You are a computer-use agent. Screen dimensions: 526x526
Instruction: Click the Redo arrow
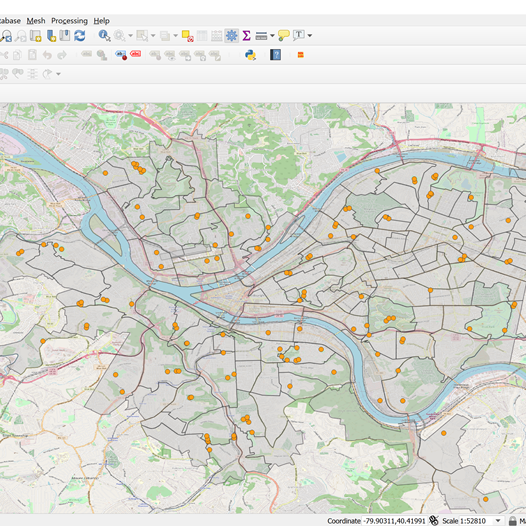coord(62,55)
